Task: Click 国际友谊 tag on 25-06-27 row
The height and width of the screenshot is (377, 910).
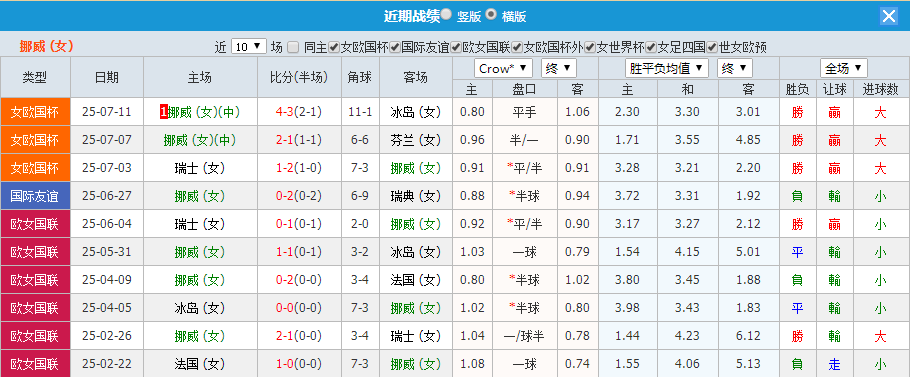Action: click(35, 196)
